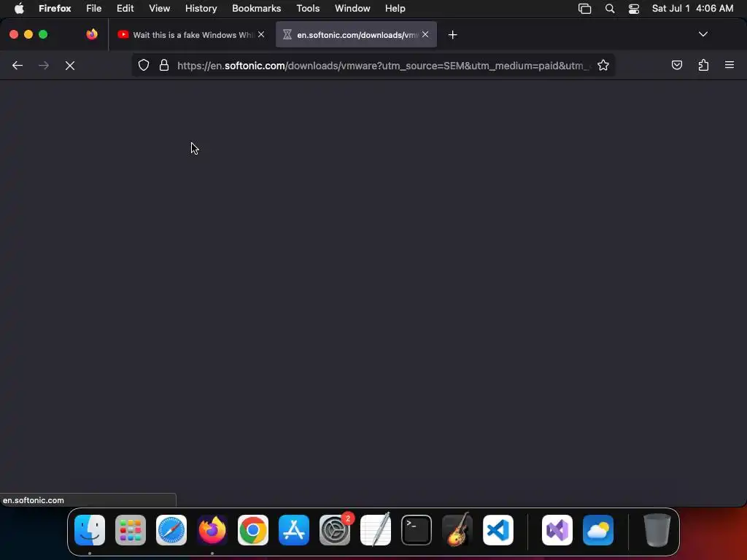Screen dimensions: 747x560
Task: Open Visual Studio purple Dock icon
Action: click(x=557, y=530)
